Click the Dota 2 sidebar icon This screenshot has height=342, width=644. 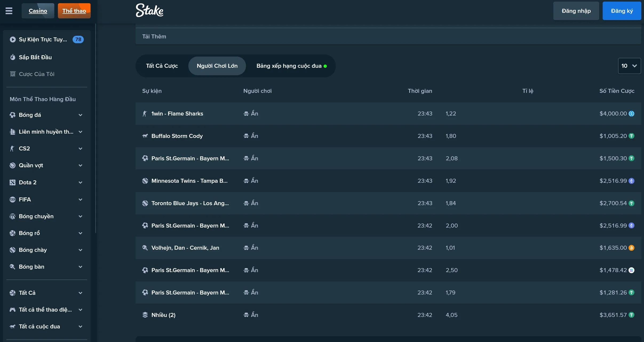pos(13,182)
